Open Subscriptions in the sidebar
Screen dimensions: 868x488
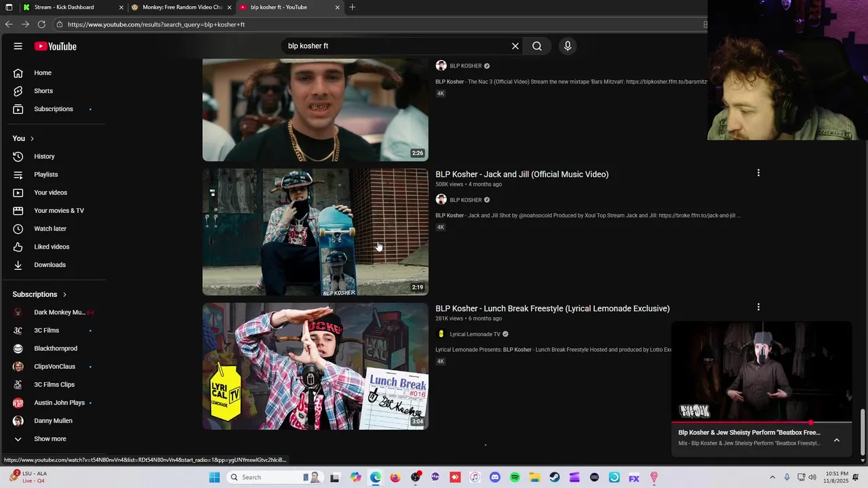pyautogui.click(x=54, y=109)
